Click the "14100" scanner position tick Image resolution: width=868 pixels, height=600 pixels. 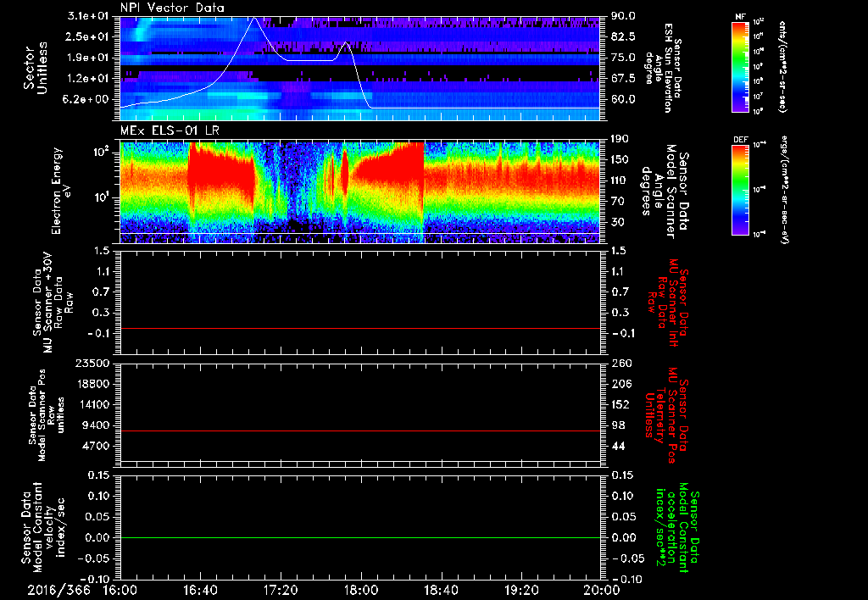pyautogui.click(x=92, y=404)
